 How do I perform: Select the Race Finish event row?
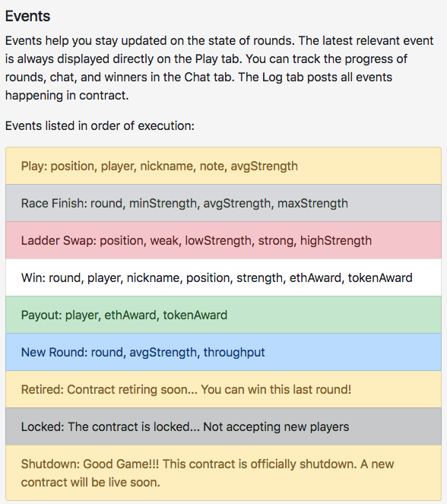(x=223, y=203)
